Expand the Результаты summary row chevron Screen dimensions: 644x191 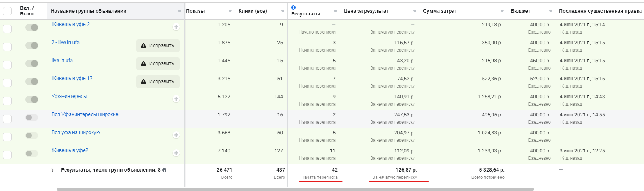[x=53, y=170]
